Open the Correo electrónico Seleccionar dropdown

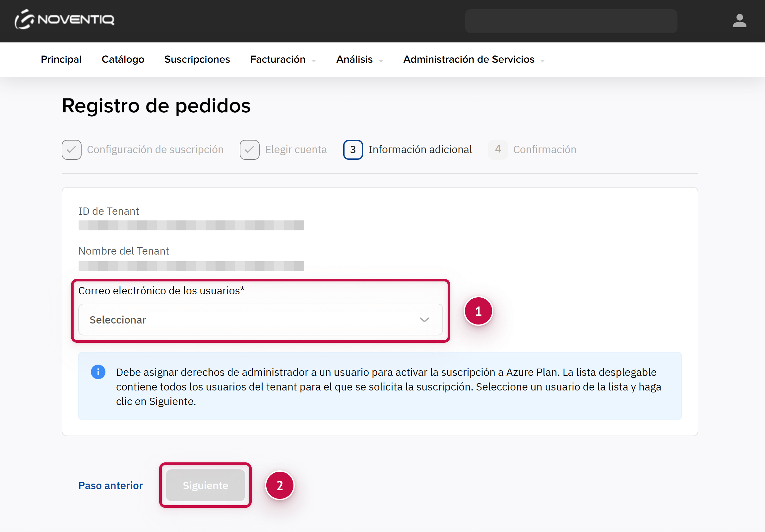click(260, 320)
